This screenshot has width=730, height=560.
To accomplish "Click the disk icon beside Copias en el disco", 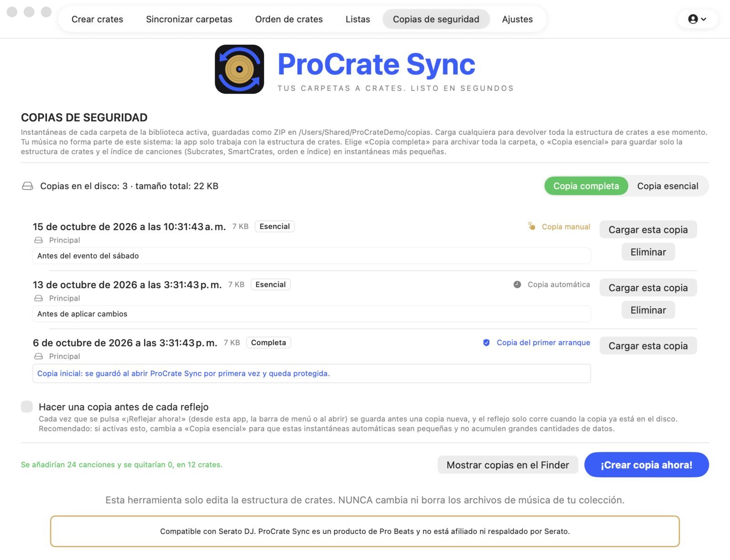I will tap(27, 186).
